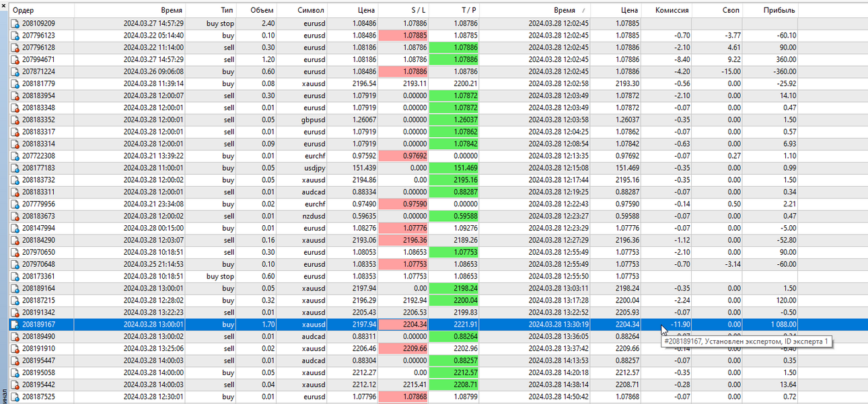
Task: Click the swap value 9.22
Action: [734, 60]
